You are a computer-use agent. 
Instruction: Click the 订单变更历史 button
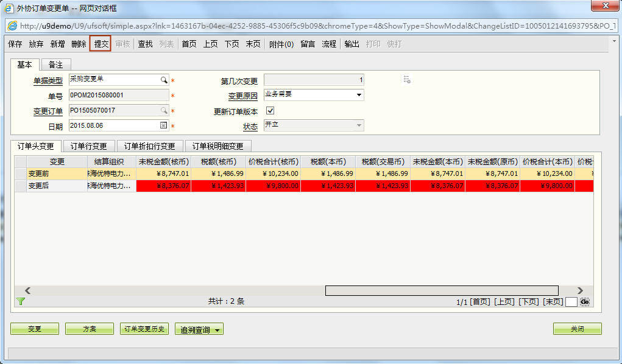pos(144,329)
